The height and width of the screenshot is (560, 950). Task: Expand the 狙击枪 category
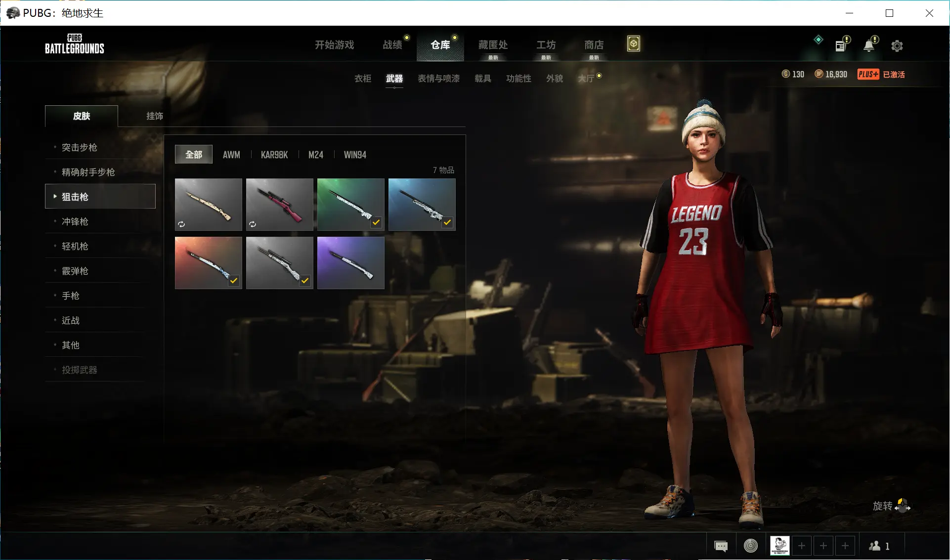[100, 196]
